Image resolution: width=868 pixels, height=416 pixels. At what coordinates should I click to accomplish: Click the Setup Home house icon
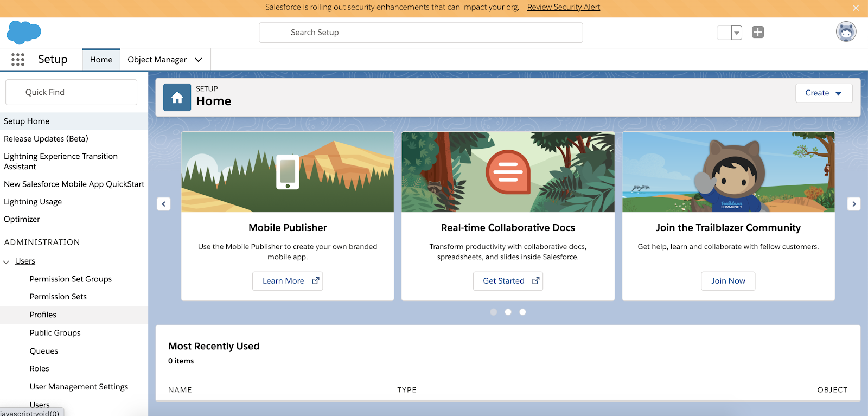177,97
